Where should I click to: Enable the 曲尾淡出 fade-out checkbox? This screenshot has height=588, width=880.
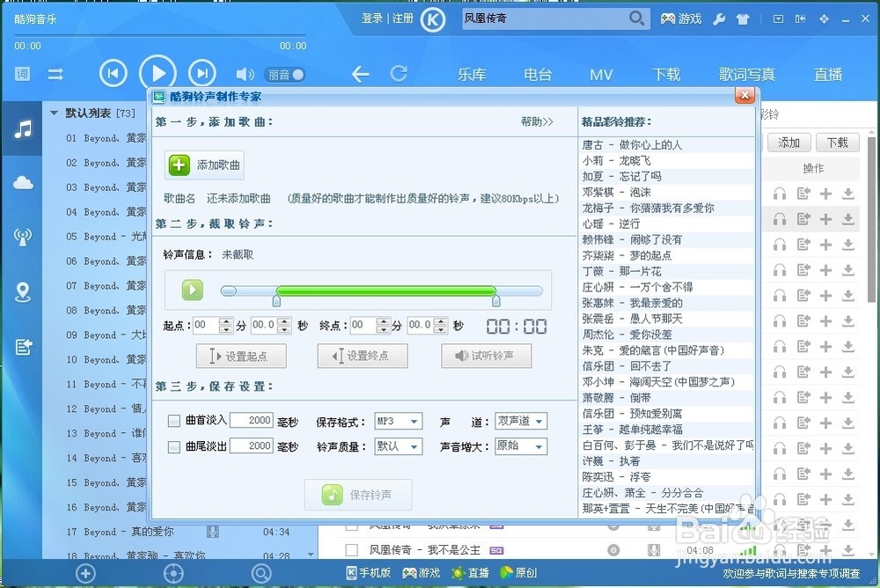click(x=173, y=446)
